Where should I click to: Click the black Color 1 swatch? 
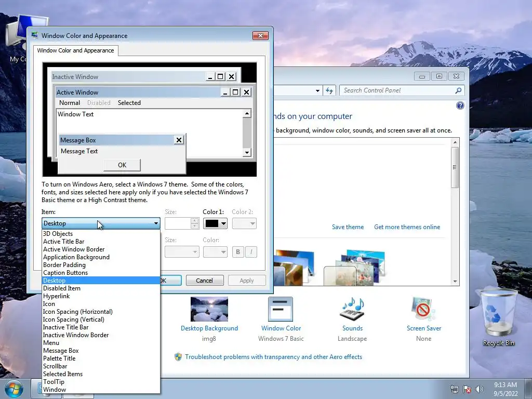click(212, 223)
